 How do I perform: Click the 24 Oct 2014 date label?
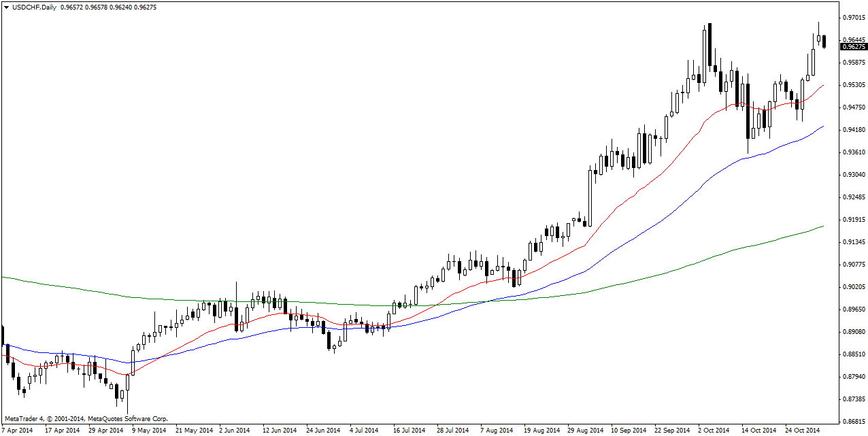tap(803, 430)
